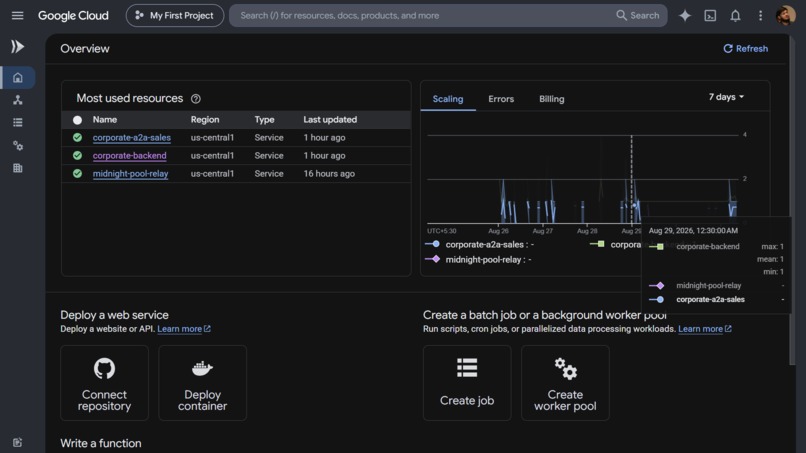Click the Cloud Run product logo in sidebar
Viewport: 806px width, 453px height.
[x=17, y=47]
